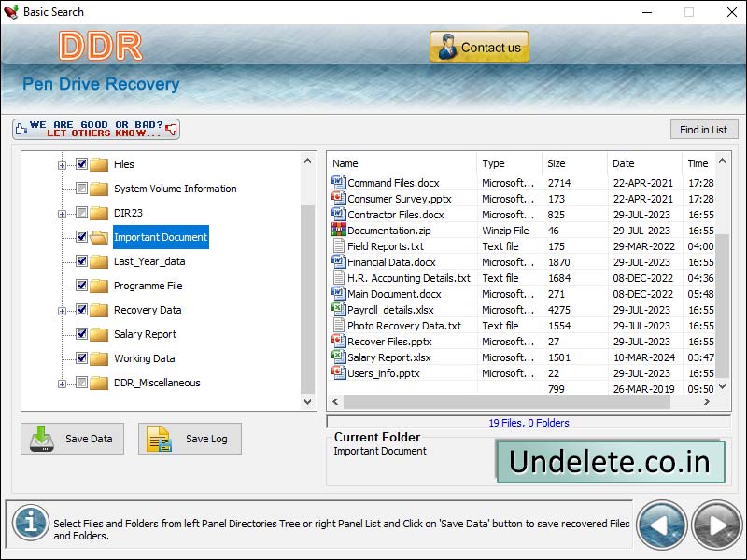747x560 pixels.
Task: Click the forward navigation arrow at bottom right
Action: pos(716,525)
